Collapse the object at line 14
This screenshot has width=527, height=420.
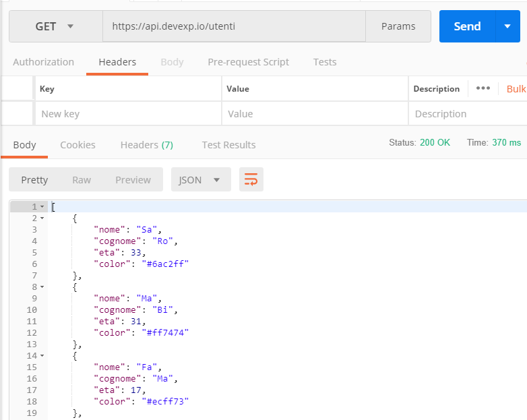coord(42,355)
